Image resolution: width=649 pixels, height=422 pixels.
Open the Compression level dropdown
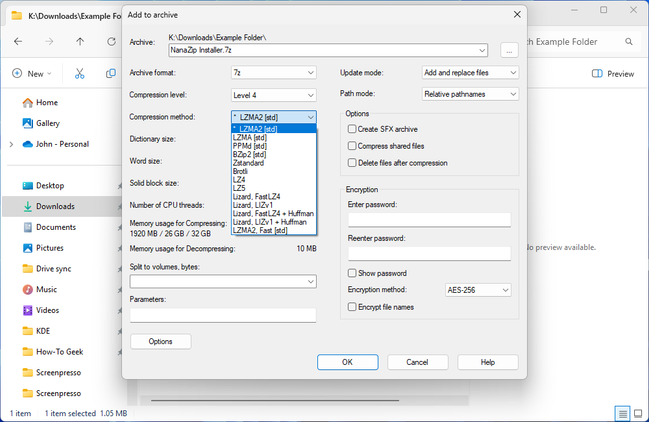274,95
